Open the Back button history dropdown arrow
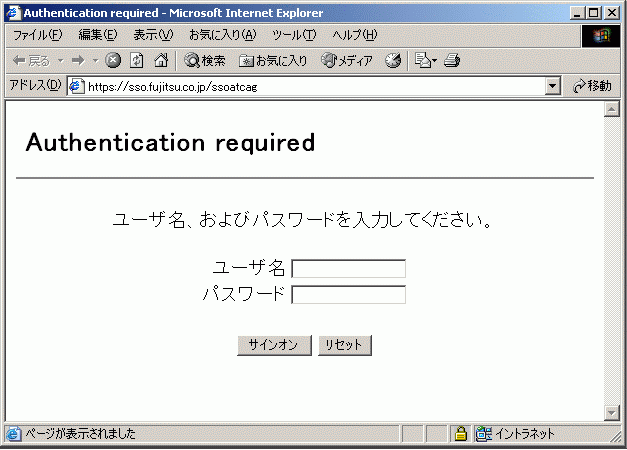 60,61
